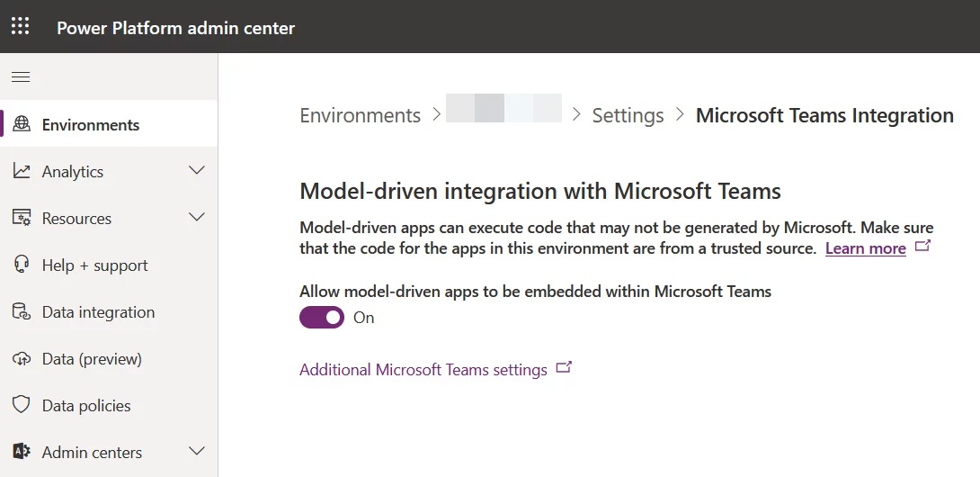The image size is (980, 477).
Task: Click the Data policies shield icon
Action: coord(22,405)
